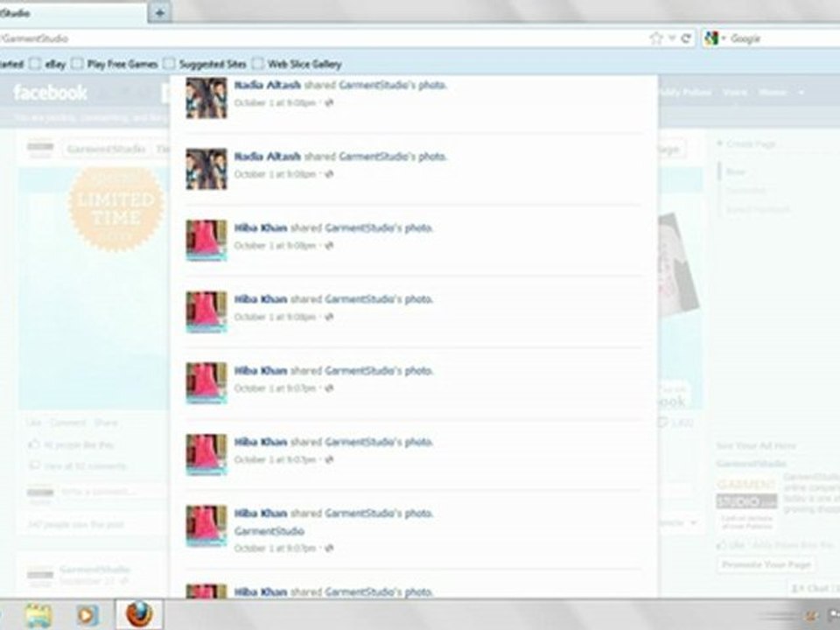Open the See Your Ad Here link
Viewport: 840px width, 630px height.
pos(756,445)
